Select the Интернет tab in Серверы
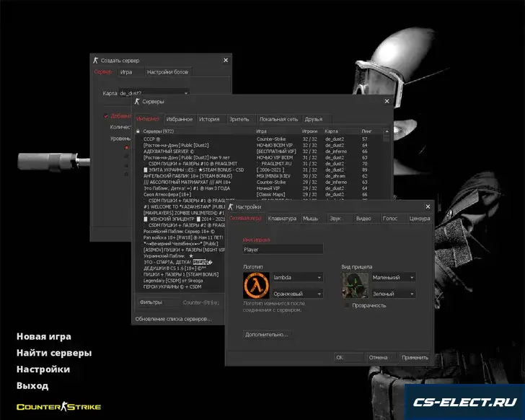Viewport: 525px width, 420px height. tap(148, 119)
